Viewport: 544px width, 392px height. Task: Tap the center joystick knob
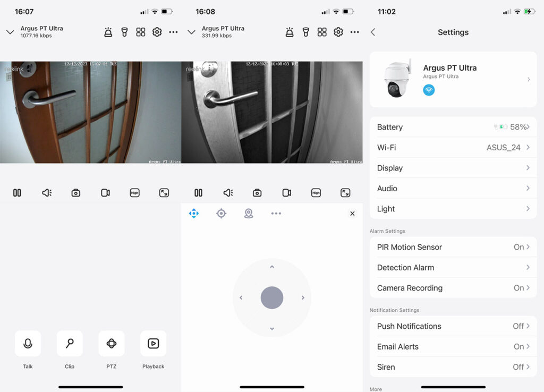coord(272,297)
